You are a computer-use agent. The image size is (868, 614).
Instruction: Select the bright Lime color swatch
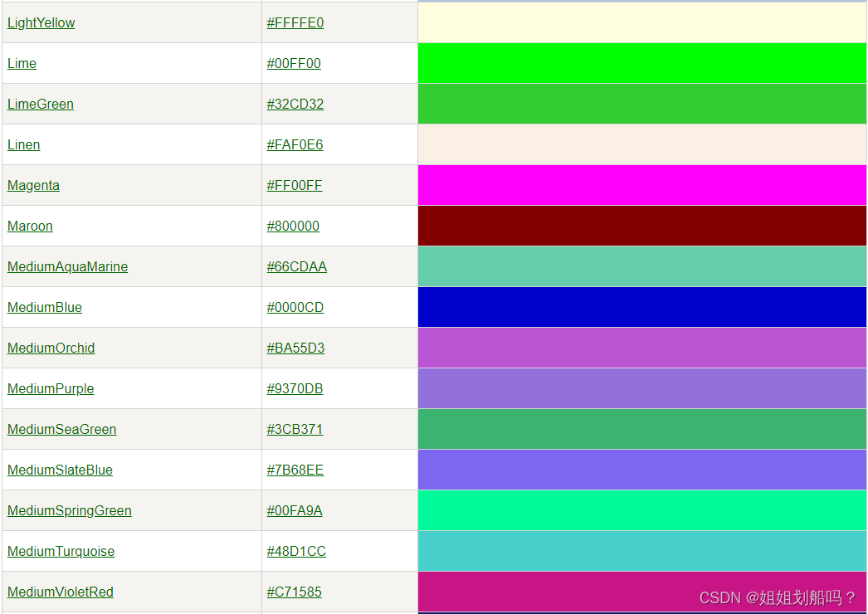(642, 64)
